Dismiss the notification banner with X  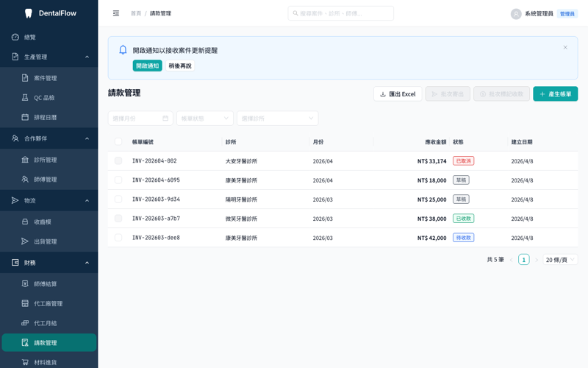click(x=565, y=47)
